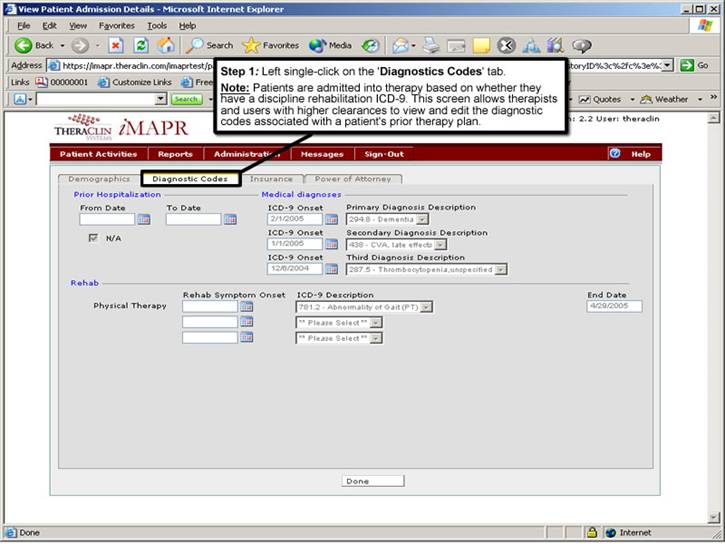725x544 pixels.
Task: Open calendar for first Rehab Symptom Onset
Action: click(246, 306)
